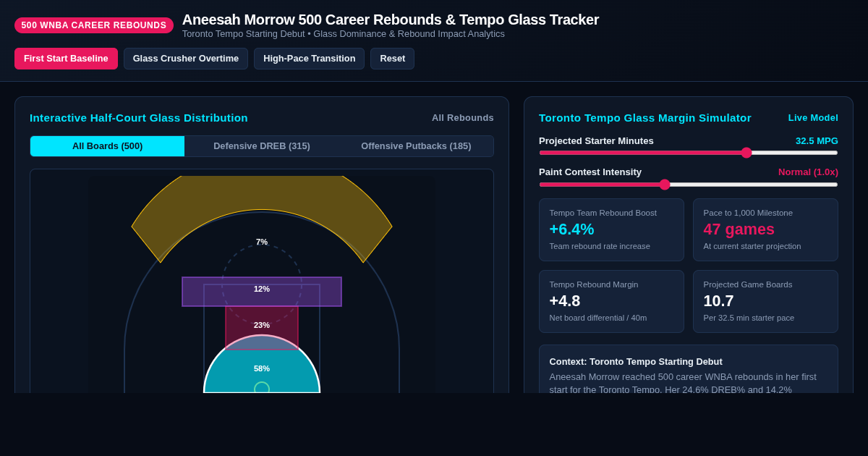Select the First Start Baseline scenario

tap(66, 59)
